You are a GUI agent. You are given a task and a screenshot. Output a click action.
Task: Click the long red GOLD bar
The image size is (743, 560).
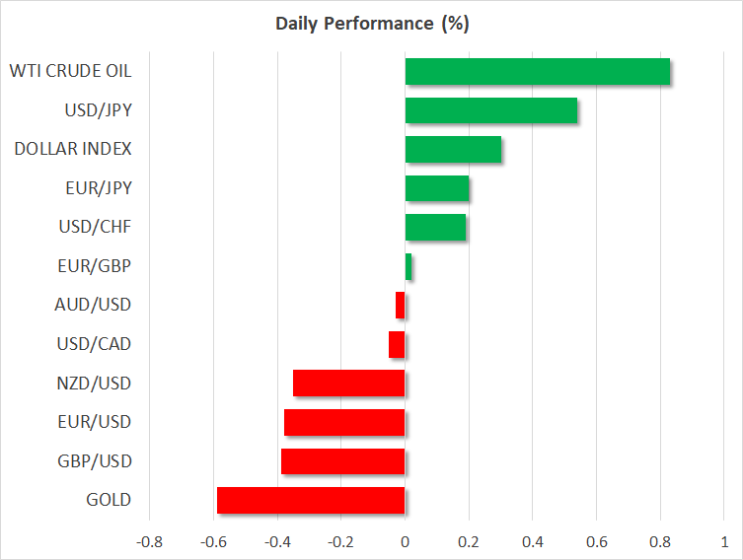pos(311,500)
